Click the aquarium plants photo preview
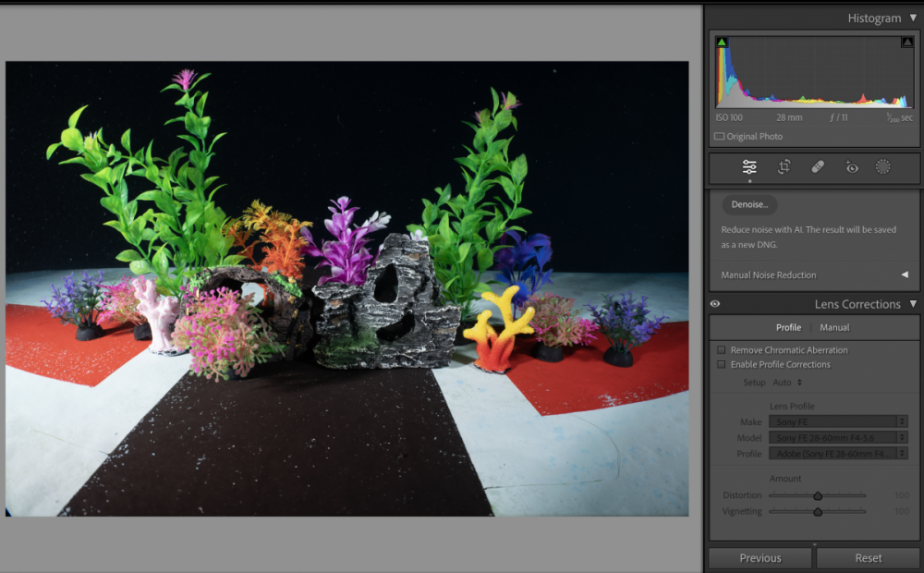The image size is (924, 573). click(x=347, y=289)
